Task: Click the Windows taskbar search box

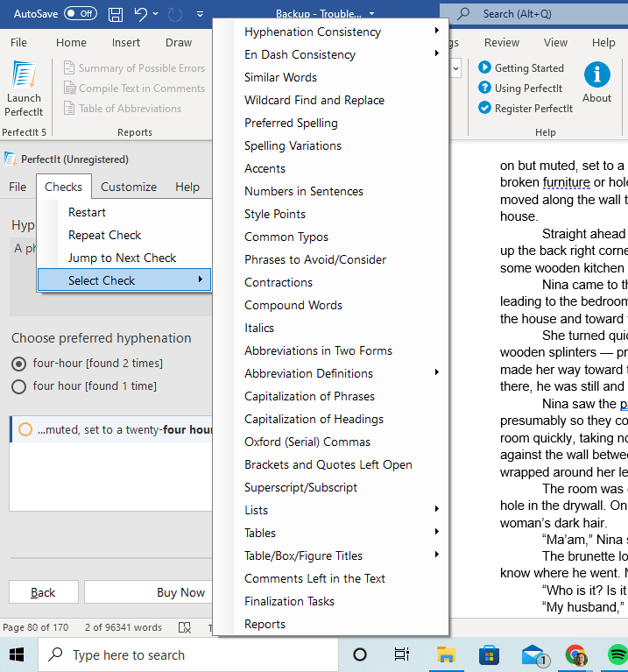Action: tap(188, 654)
